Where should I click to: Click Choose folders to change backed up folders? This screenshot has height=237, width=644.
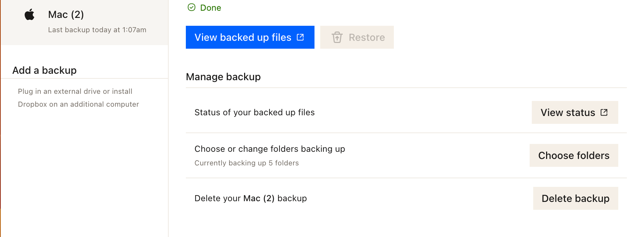click(574, 155)
